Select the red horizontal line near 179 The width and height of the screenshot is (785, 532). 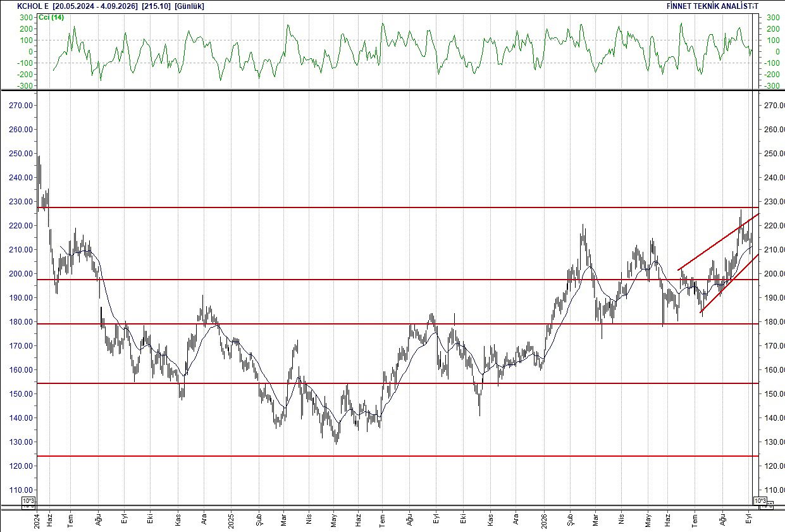pos(397,324)
